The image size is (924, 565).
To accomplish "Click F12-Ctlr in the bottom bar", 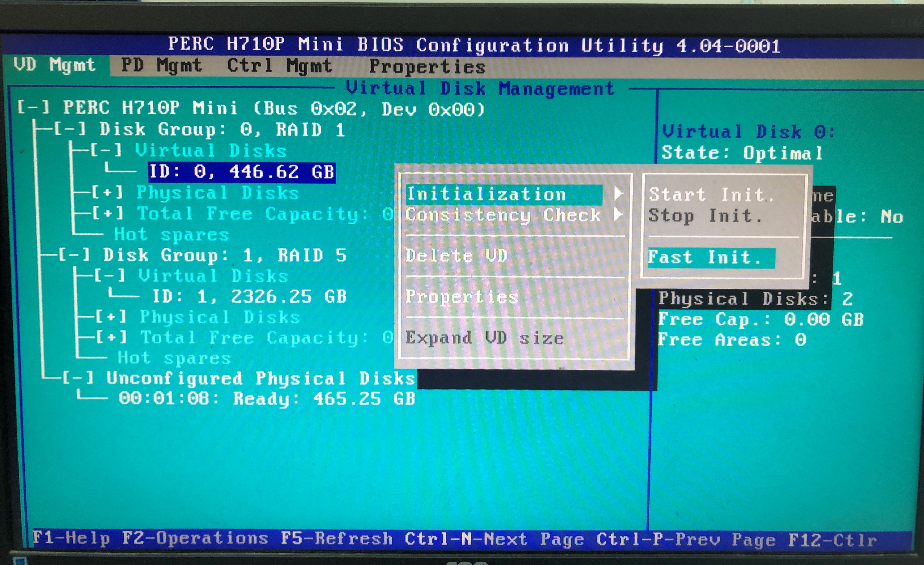I will click(x=833, y=540).
